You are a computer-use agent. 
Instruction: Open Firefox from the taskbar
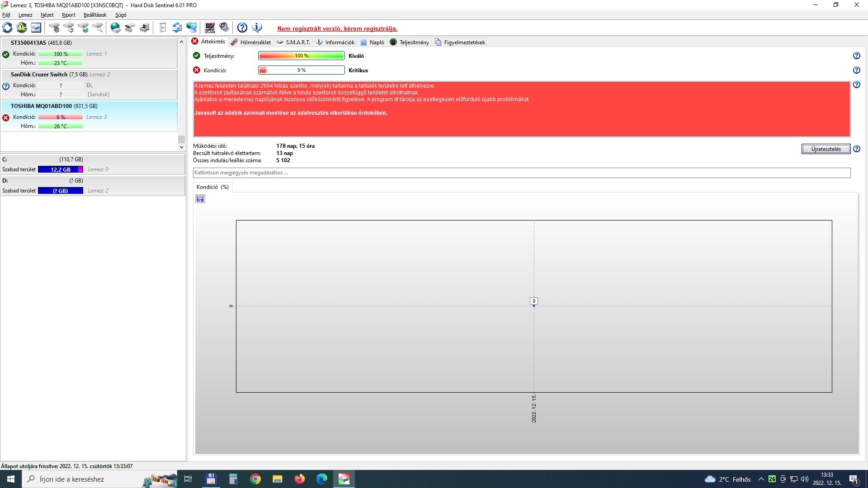coord(299,479)
